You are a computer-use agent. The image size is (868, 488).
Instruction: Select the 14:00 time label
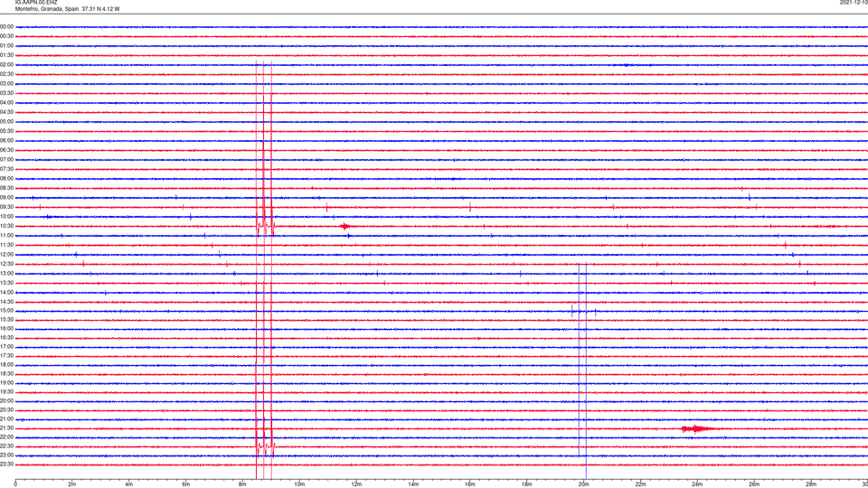tap(6, 292)
